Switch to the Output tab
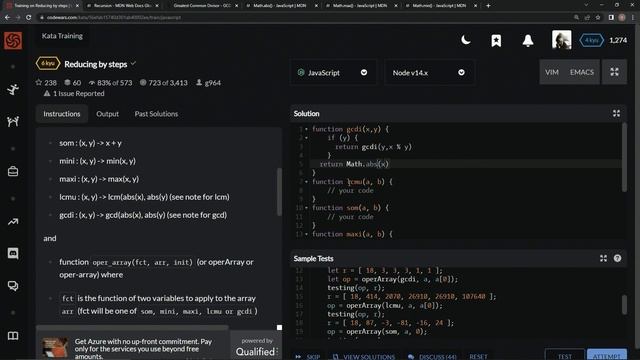Image resolution: width=640 pixels, height=360 pixels. coord(107,114)
